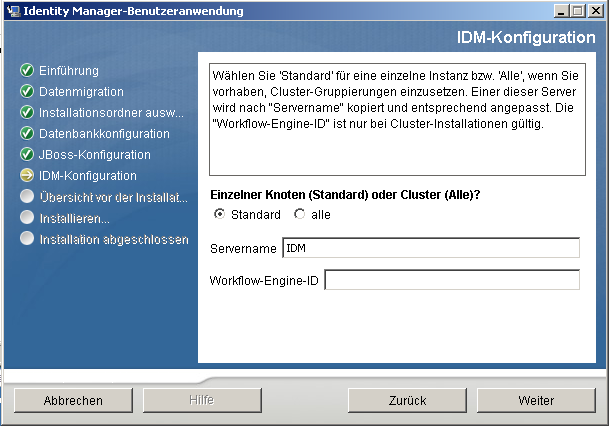
Task: Click the checkmark icon beside JBoss-Konfiguration
Action: 27,154
